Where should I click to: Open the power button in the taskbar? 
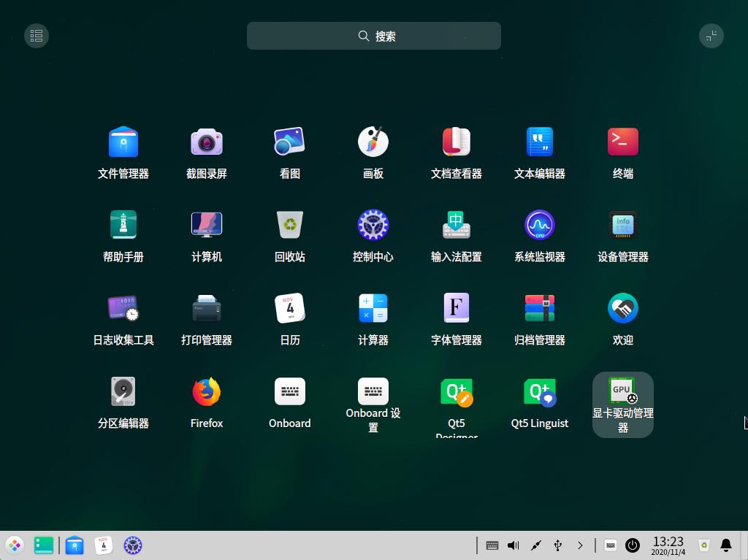point(633,545)
